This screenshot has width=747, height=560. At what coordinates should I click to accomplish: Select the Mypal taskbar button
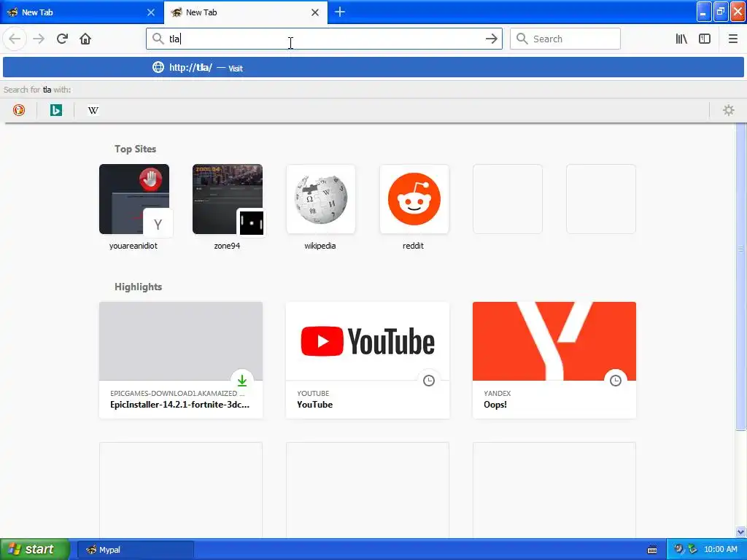pos(135,550)
